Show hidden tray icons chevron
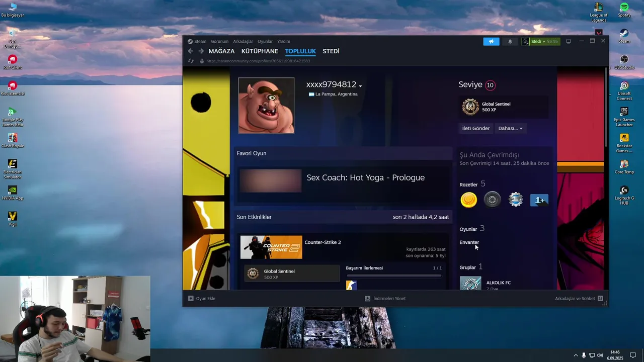 click(576, 355)
